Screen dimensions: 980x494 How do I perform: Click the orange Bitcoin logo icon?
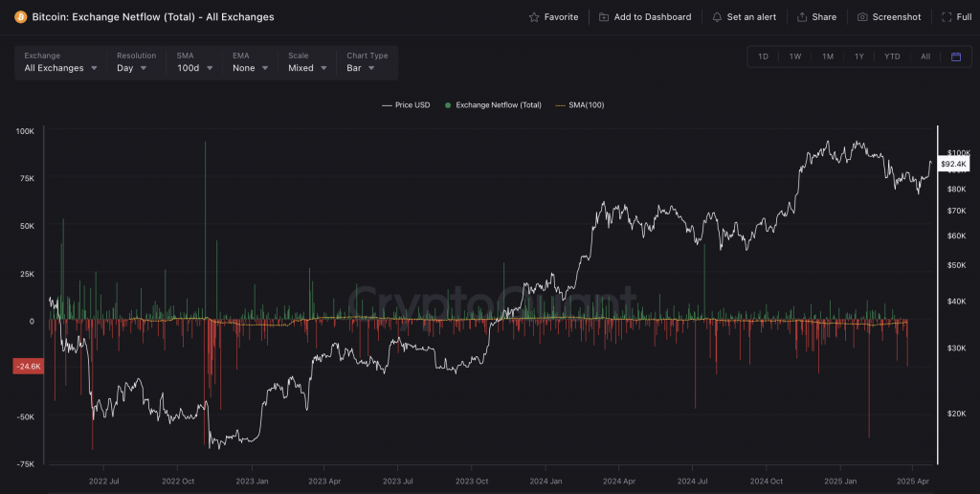tap(21, 17)
